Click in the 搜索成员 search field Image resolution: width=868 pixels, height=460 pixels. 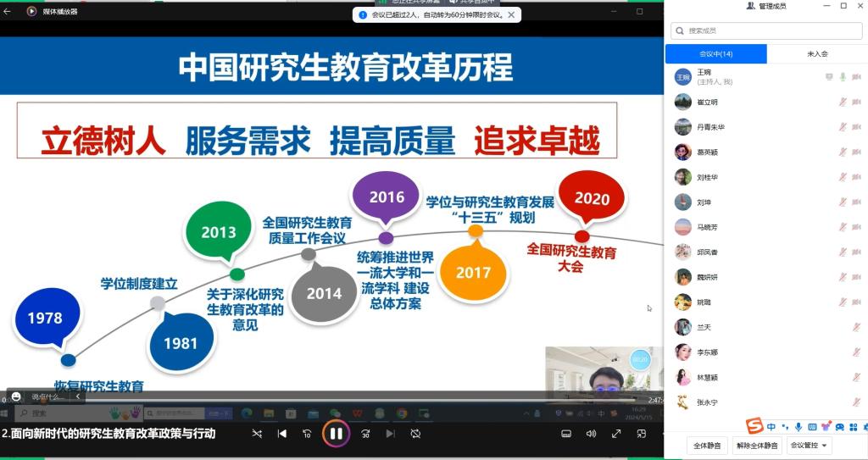pyautogui.click(x=766, y=30)
